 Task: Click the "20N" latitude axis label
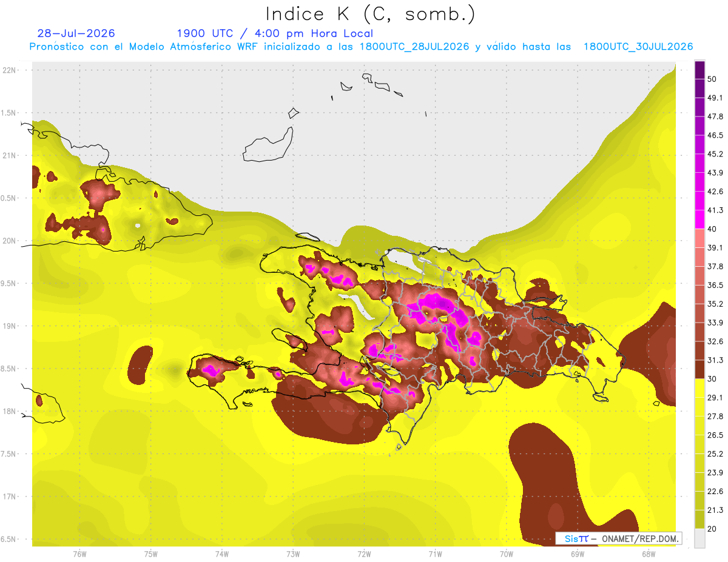point(10,241)
